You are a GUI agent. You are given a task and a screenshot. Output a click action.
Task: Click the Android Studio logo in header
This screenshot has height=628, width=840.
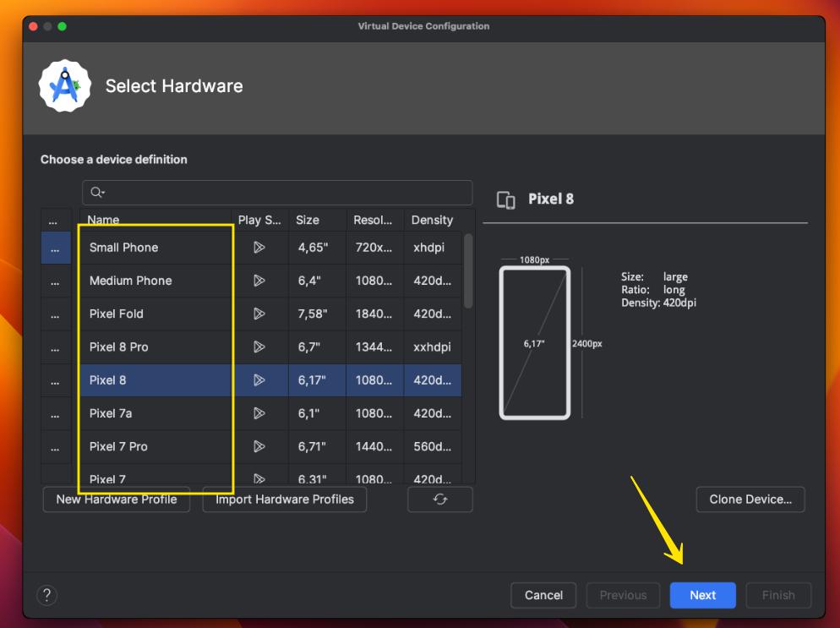[x=65, y=85]
